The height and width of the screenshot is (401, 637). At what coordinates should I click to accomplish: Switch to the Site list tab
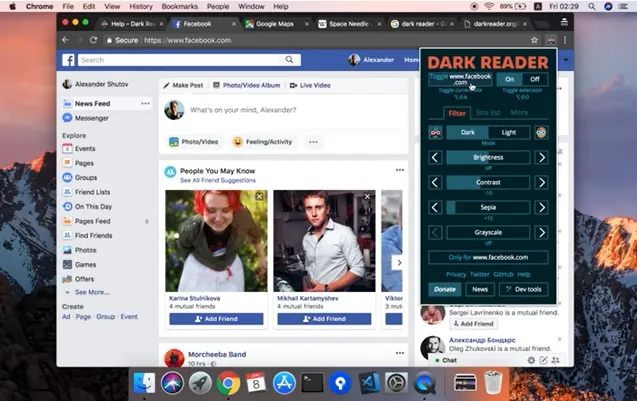click(x=488, y=113)
